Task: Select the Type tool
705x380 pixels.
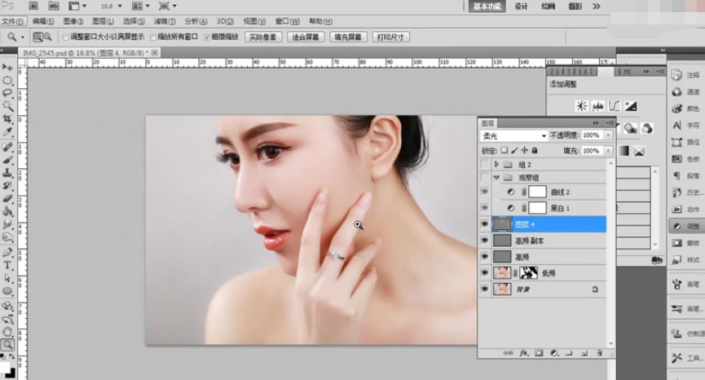Action: pos(8,265)
